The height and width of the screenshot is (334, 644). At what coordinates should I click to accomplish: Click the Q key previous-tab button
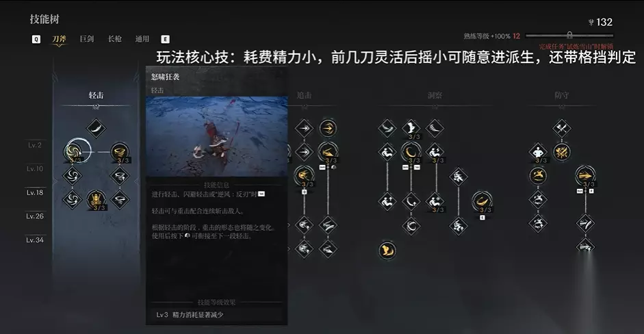coord(36,39)
